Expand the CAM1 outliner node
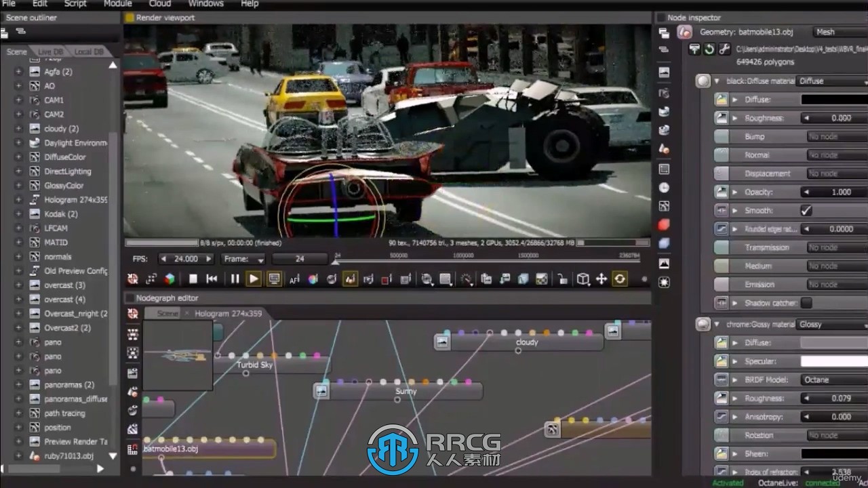 pyautogui.click(x=18, y=100)
